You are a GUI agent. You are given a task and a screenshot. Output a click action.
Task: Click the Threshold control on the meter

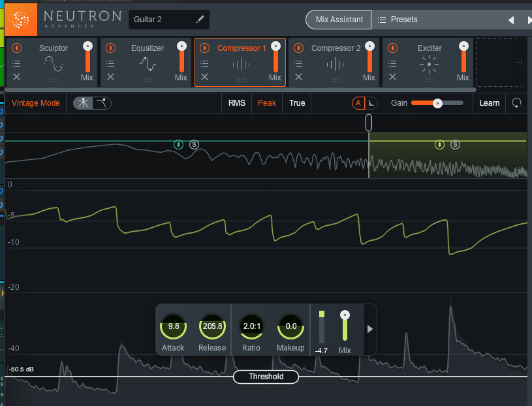266,377
